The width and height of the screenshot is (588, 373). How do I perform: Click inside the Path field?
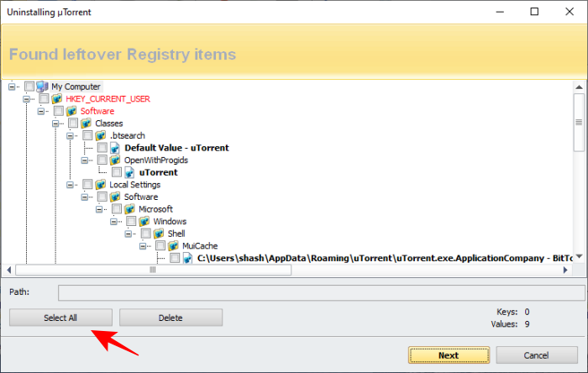[322, 293]
